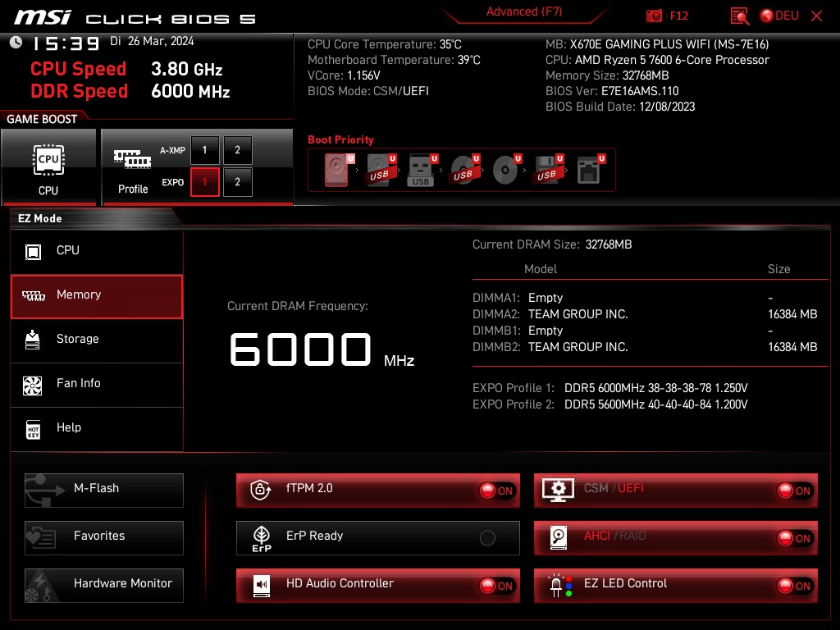840x630 pixels.
Task: Open the Hardware Monitor
Action: coord(103,584)
